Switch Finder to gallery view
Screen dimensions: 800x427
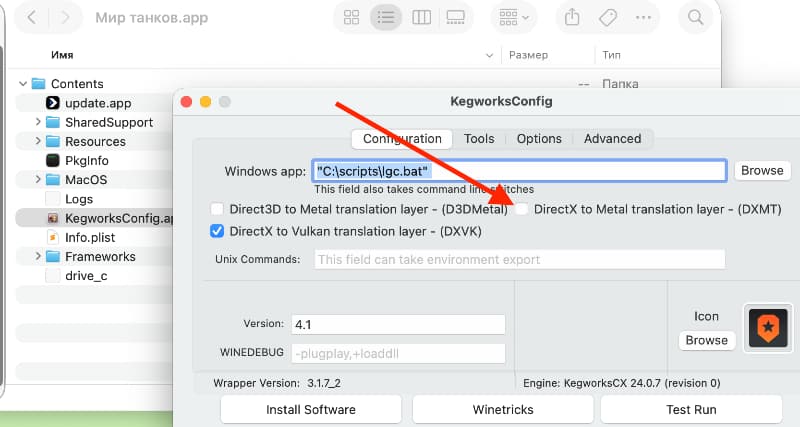pyautogui.click(x=455, y=18)
